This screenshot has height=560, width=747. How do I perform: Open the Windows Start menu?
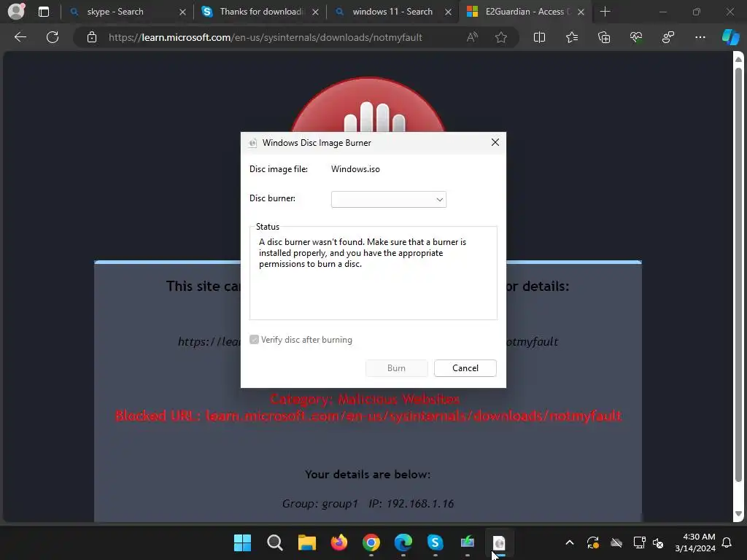coord(242,542)
